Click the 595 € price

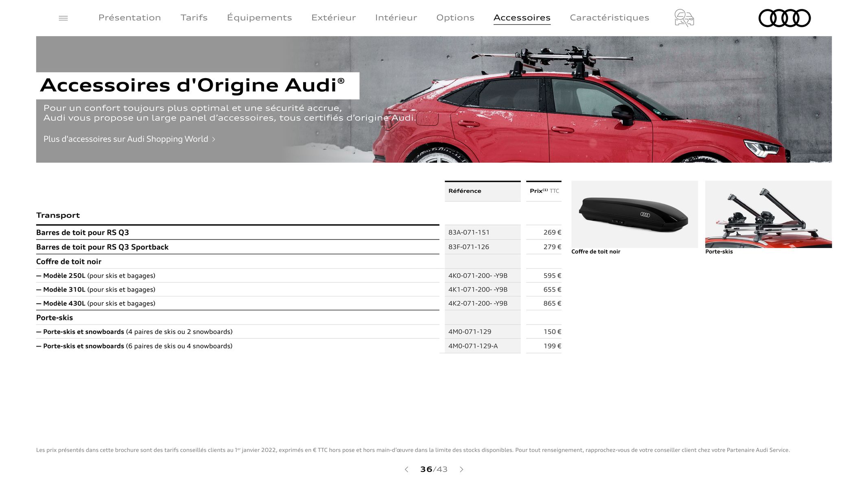[x=552, y=276]
